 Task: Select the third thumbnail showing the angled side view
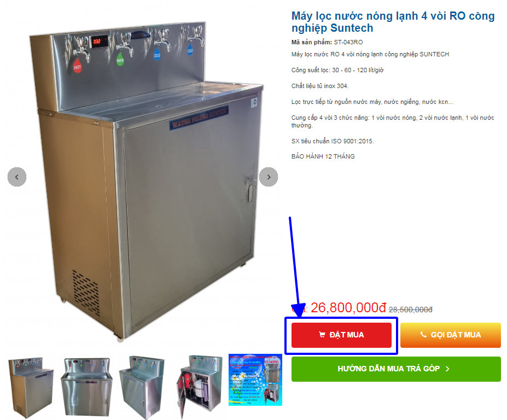(142, 387)
